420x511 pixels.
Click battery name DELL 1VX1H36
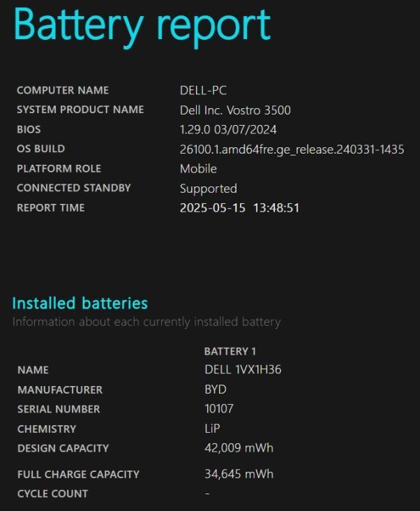tap(243, 369)
